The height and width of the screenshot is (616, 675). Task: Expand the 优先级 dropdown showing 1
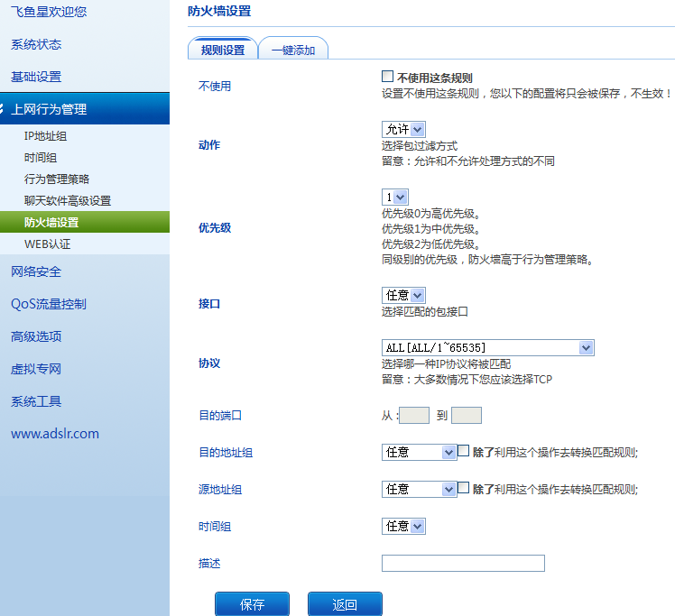pos(394,197)
